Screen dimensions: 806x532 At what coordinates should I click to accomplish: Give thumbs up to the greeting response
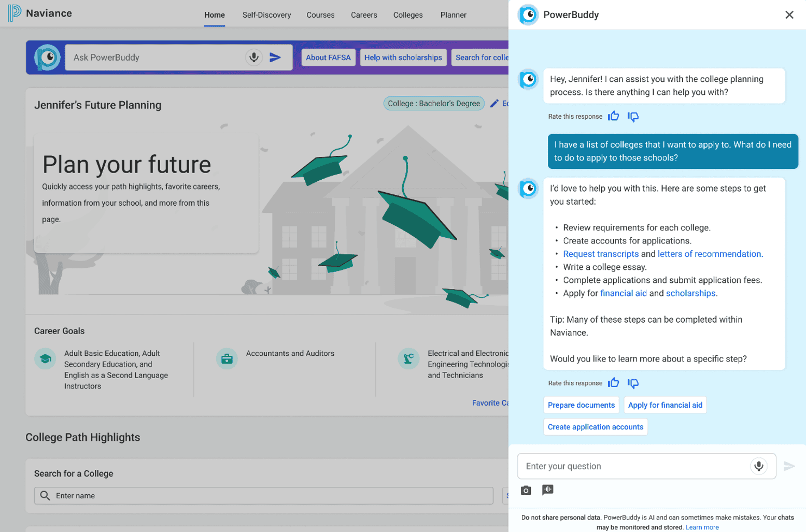tap(614, 116)
